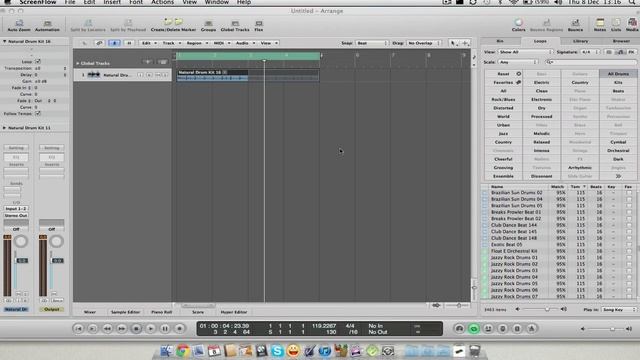
Task: Click the Pause transport button
Action: [x=165, y=329]
